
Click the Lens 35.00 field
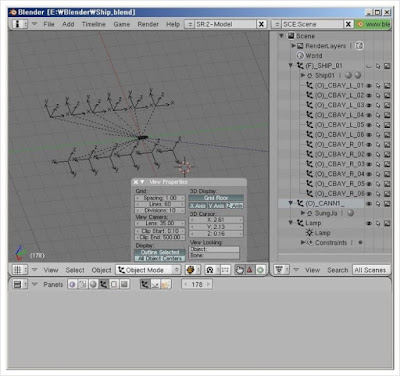(160, 223)
